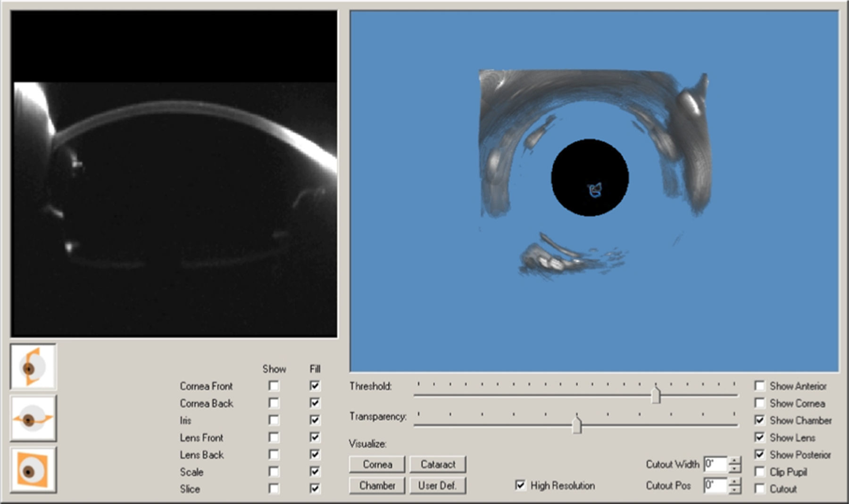Screen dimensions: 849x504
Task: Click the Threshold slider handle
Action: coord(656,395)
